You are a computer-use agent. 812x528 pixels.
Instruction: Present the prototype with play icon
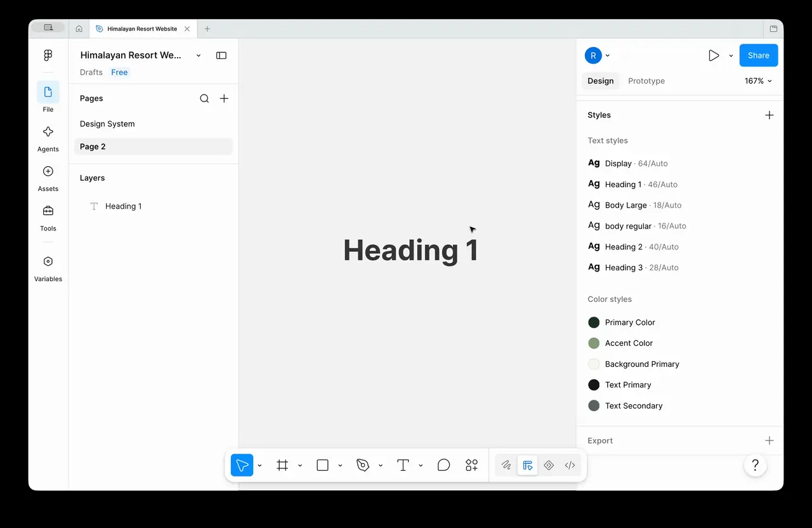point(714,55)
